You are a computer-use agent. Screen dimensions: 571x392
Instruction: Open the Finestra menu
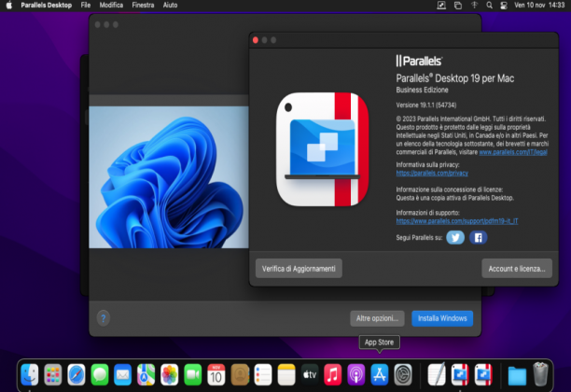click(x=143, y=5)
